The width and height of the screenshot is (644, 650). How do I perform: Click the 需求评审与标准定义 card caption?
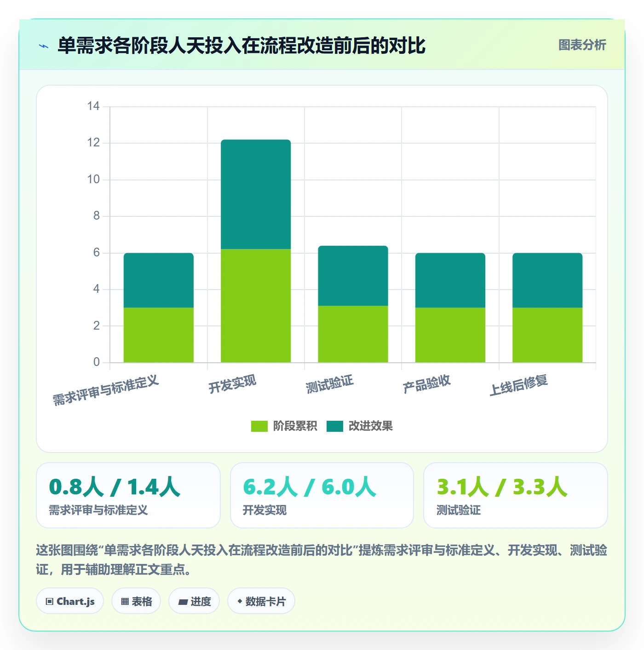pos(98,510)
